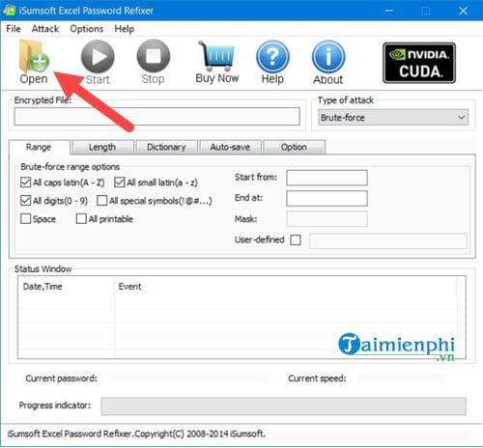The height and width of the screenshot is (448, 483).
Task: Open the Help menu
Action: (x=125, y=29)
